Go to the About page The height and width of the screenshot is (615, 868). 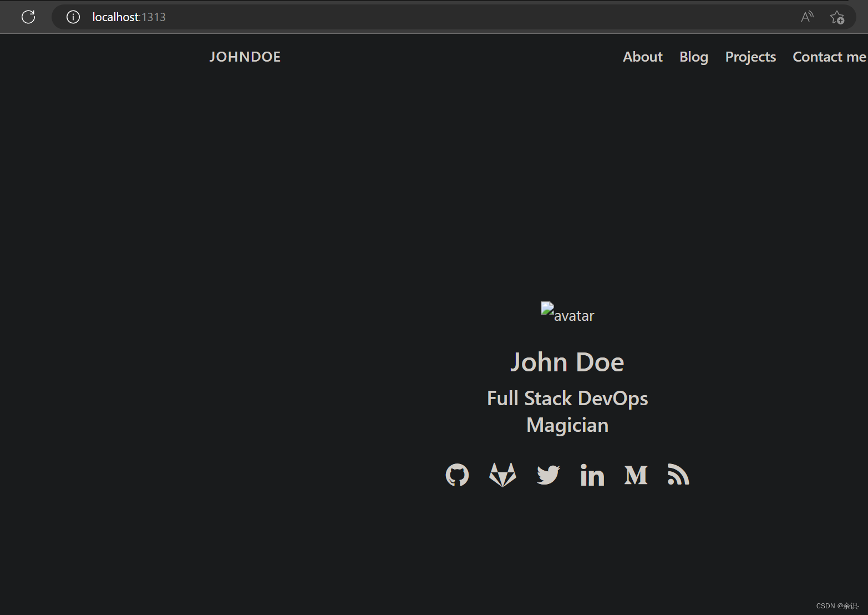pyautogui.click(x=642, y=57)
